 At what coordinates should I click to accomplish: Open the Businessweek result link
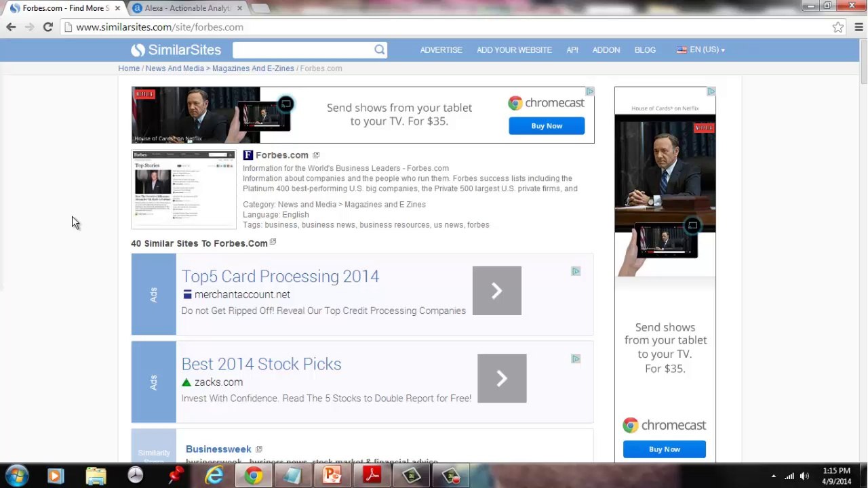click(218, 449)
